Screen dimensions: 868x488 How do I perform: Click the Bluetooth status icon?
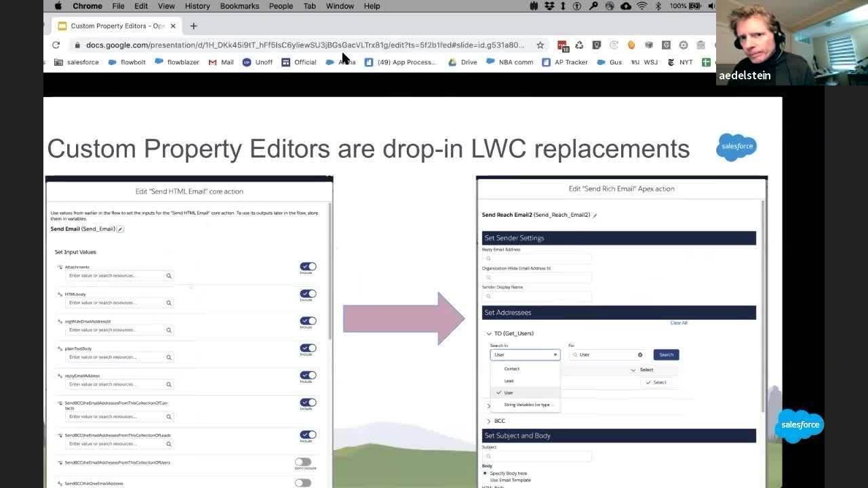tap(658, 6)
